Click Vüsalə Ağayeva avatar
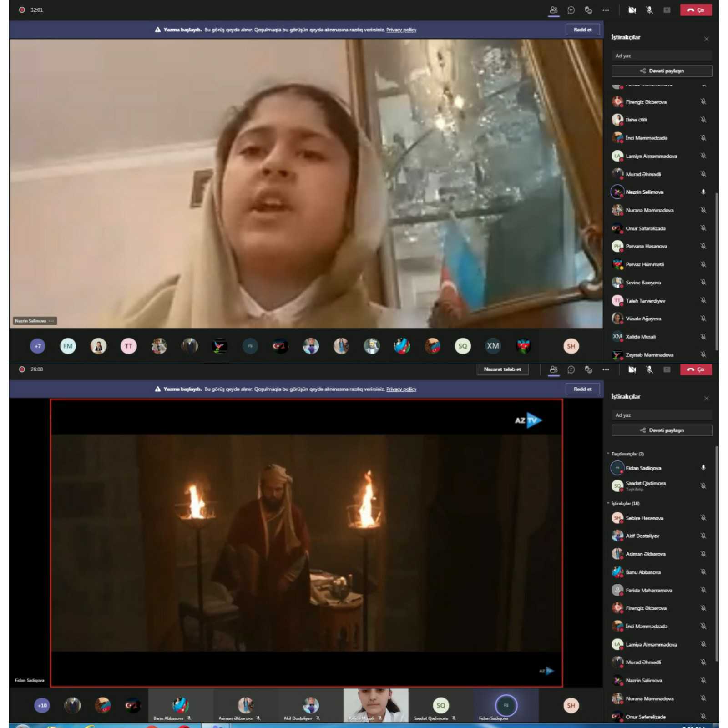This screenshot has width=728, height=728. (617, 318)
